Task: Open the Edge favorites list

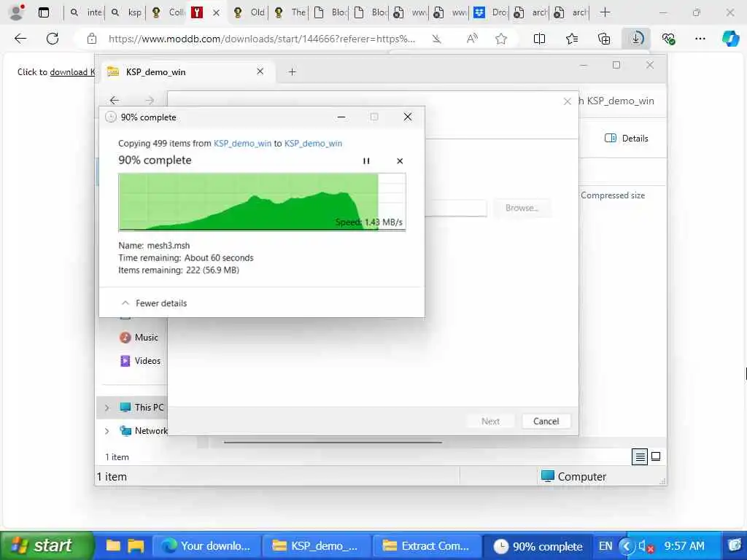Action: pyautogui.click(x=572, y=39)
